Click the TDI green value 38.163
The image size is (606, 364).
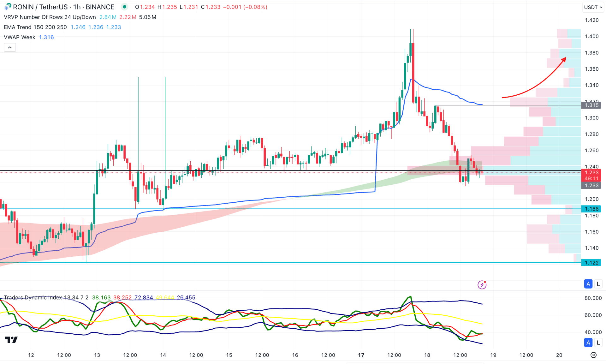pos(101,297)
